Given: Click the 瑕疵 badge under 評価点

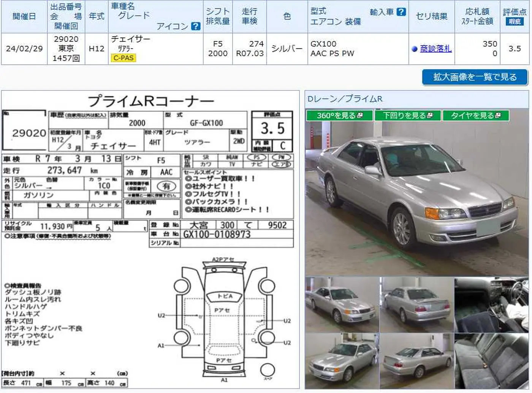Looking at the screenshot, I should tap(515, 22).
